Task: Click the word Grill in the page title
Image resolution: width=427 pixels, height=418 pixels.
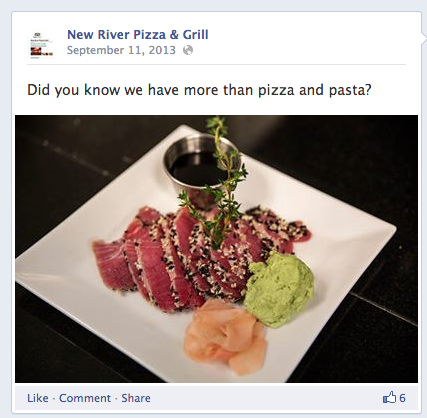Action: point(195,35)
